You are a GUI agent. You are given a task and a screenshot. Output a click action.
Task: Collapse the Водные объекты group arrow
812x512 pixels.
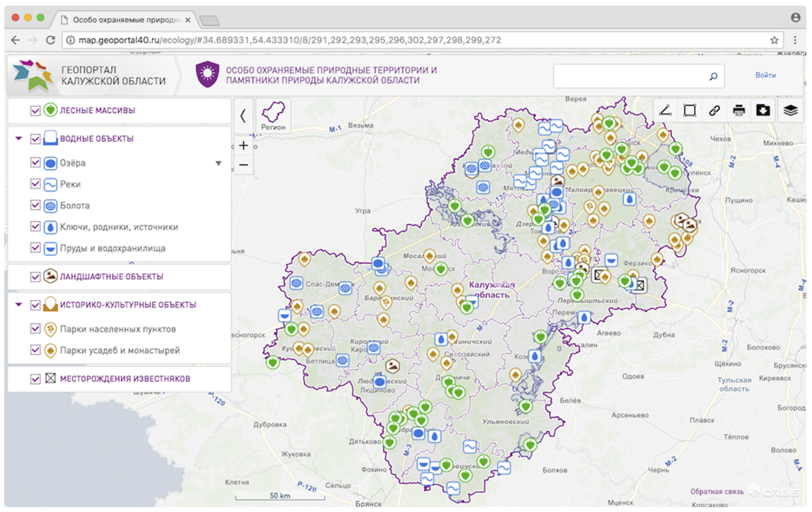pyautogui.click(x=19, y=139)
